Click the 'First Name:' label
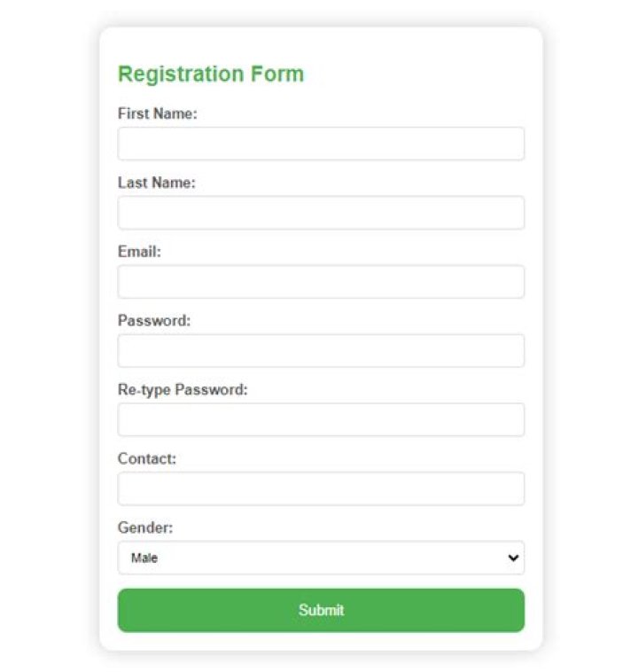The height and width of the screenshot is (672, 638). click(x=157, y=113)
